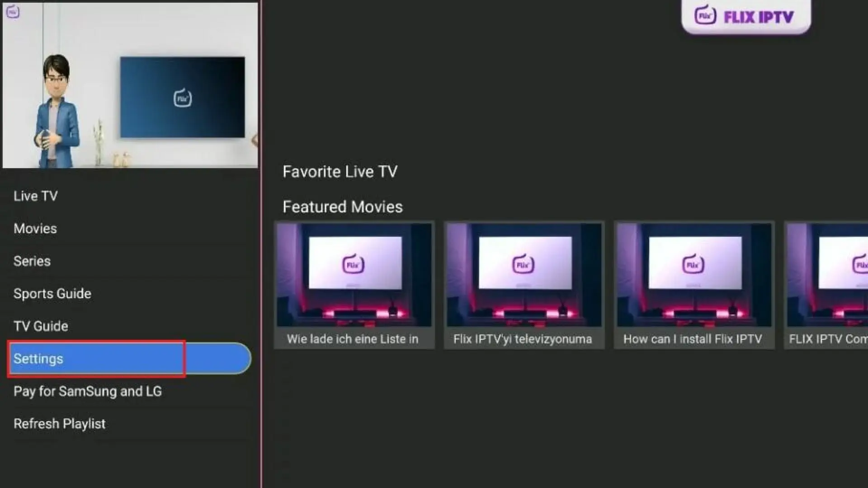Viewport: 868px width, 488px height.
Task: Click the Refresh Playlist button
Action: (59, 424)
